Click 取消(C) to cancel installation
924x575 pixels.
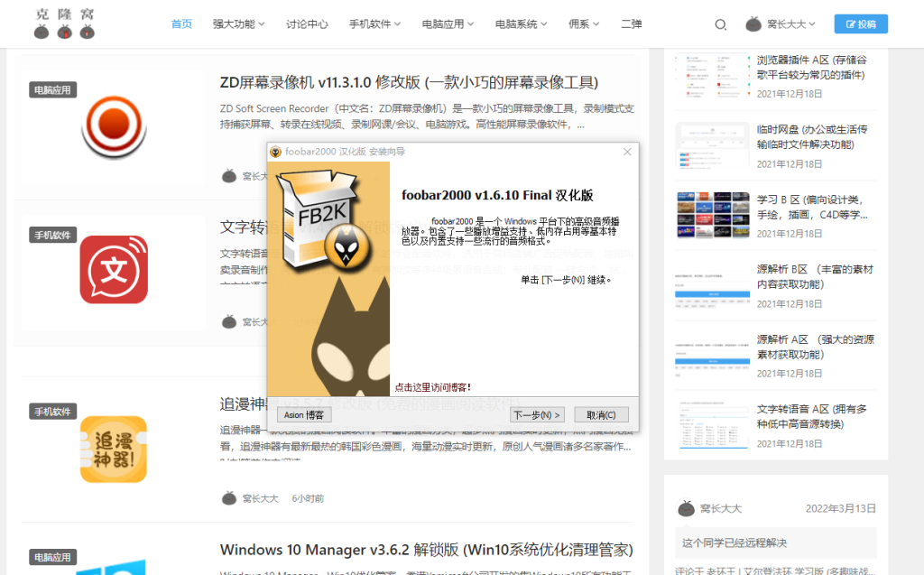pyautogui.click(x=601, y=414)
